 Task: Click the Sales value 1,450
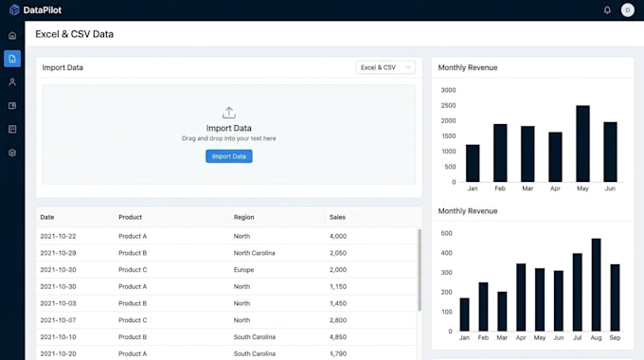338,303
